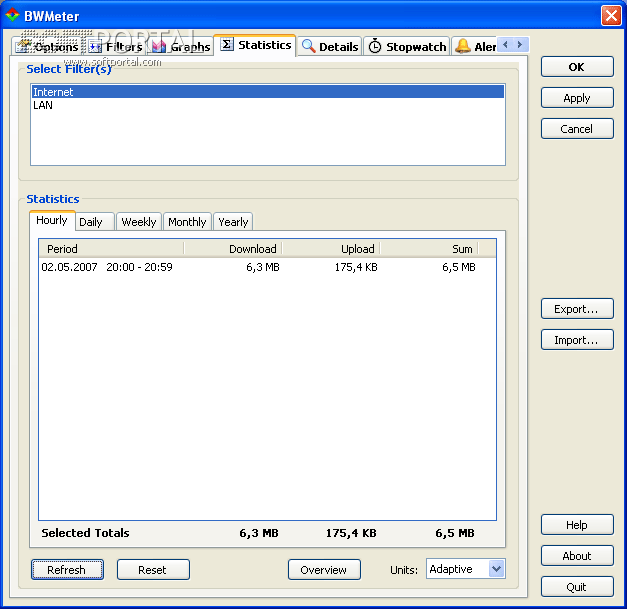Sort by Upload column header

[x=331, y=249]
